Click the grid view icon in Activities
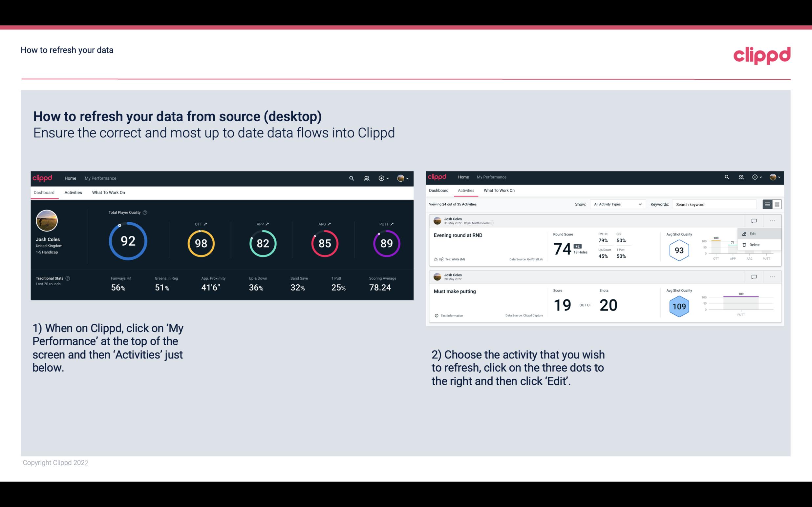This screenshot has height=507, width=812. pos(776,204)
